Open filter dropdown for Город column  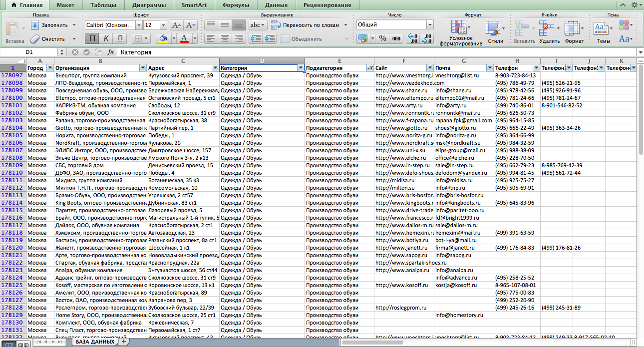[50, 68]
